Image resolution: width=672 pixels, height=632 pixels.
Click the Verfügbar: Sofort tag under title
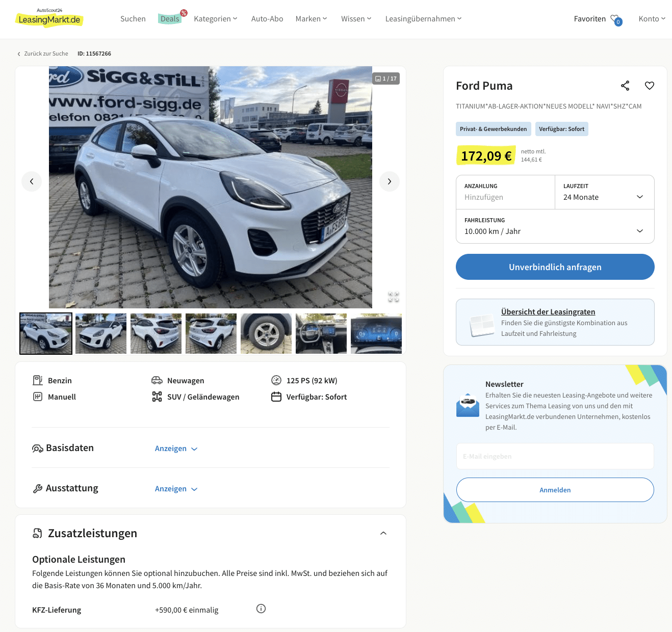[x=561, y=129]
